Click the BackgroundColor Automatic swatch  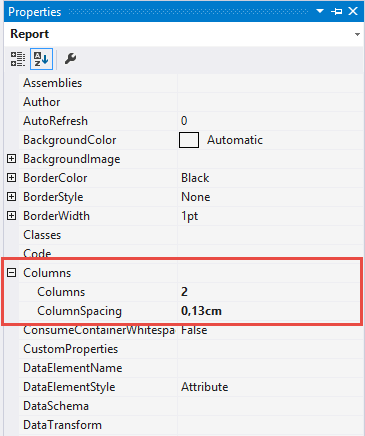(x=189, y=140)
